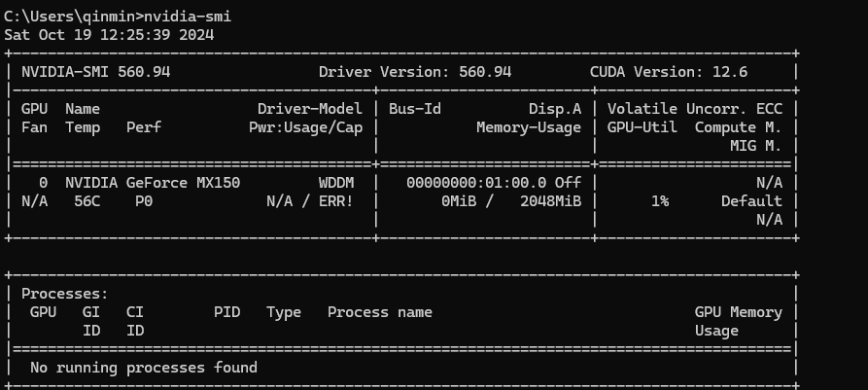868x390 pixels.
Task: Click the GPU Memory column header
Action: coord(739,312)
